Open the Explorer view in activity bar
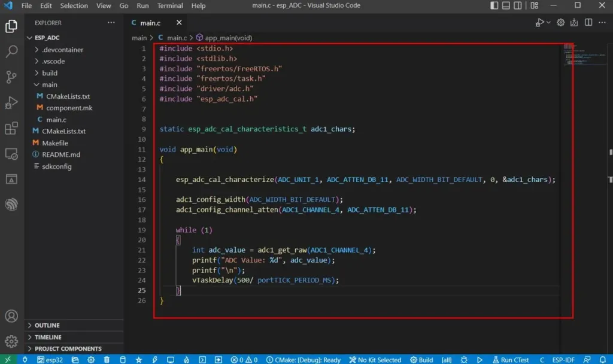613x364 pixels. point(11,26)
